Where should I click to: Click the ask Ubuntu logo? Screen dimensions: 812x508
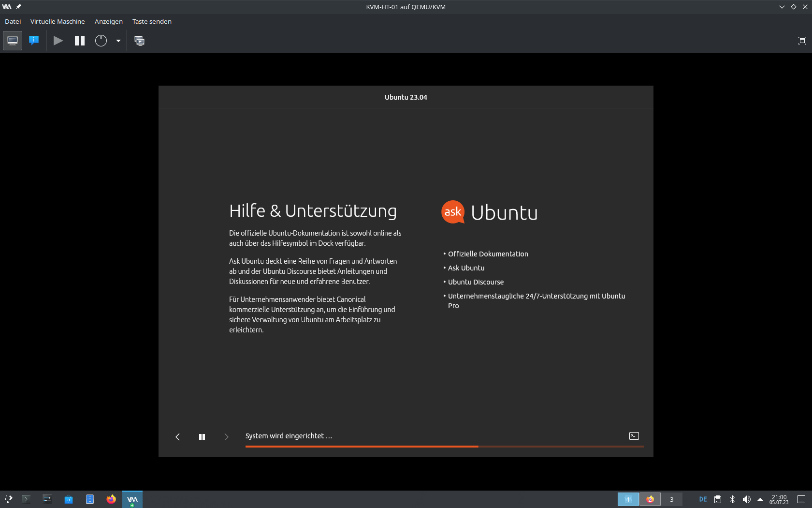(489, 212)
